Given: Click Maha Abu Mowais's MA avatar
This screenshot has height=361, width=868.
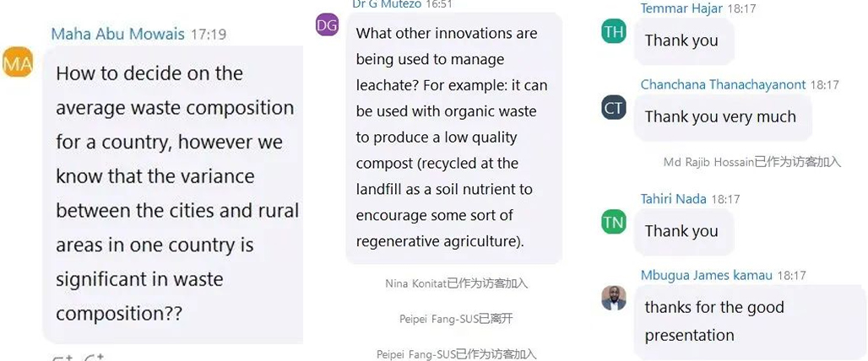Looking at the screenshot, I should point(18,63).
